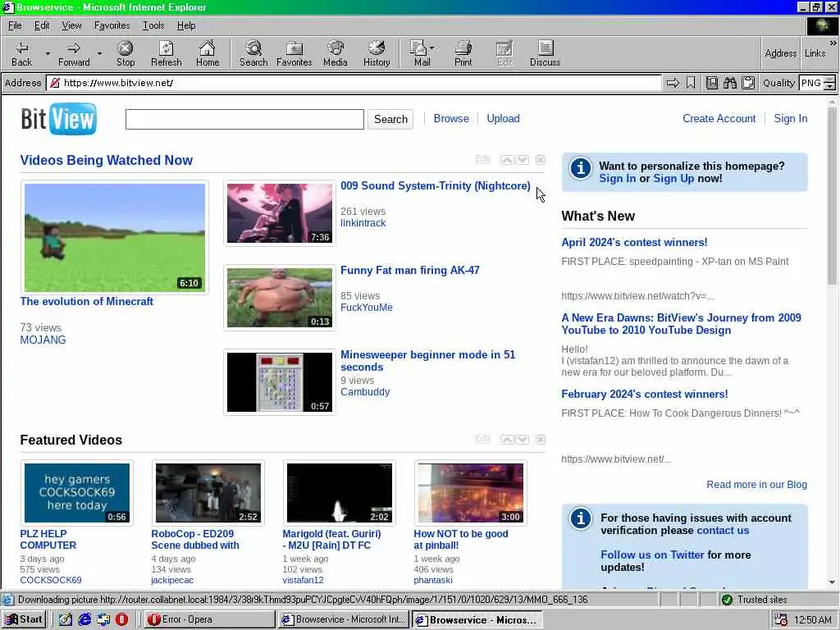Launch Opera from quick launch icon
Image resolution: width=840 pixels, height=630 pixels.
coord(121,619)
